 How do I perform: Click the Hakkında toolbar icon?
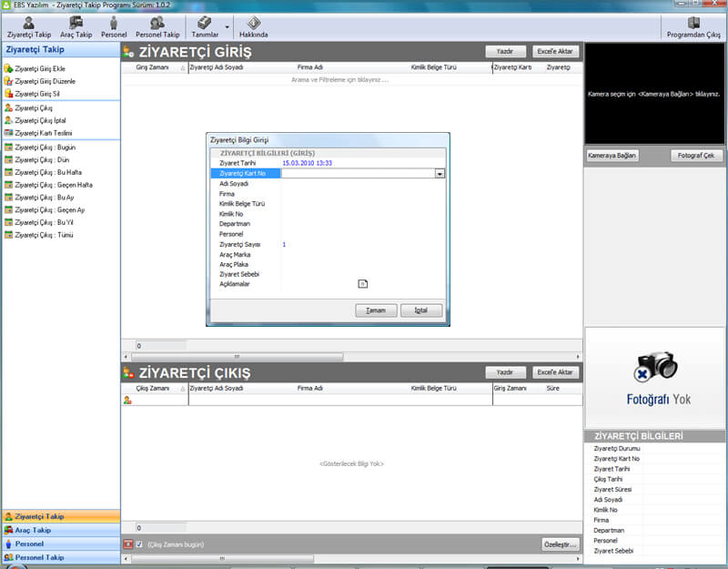253,25
